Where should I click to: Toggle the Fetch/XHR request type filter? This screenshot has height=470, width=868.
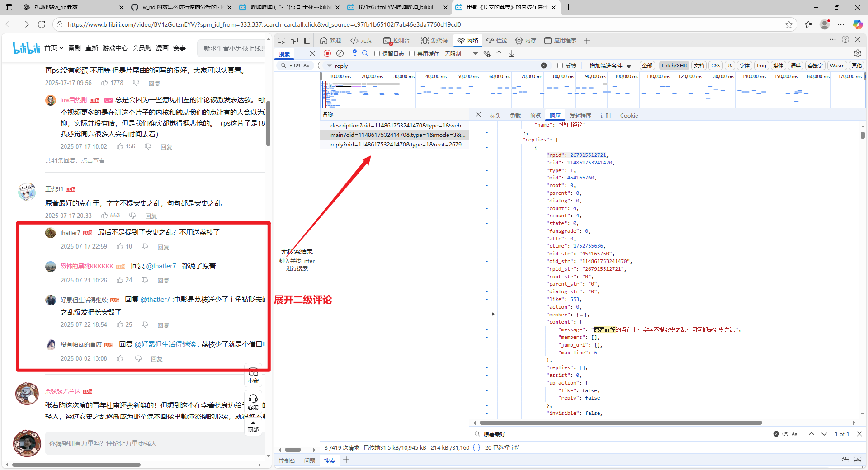pos(674,66)
